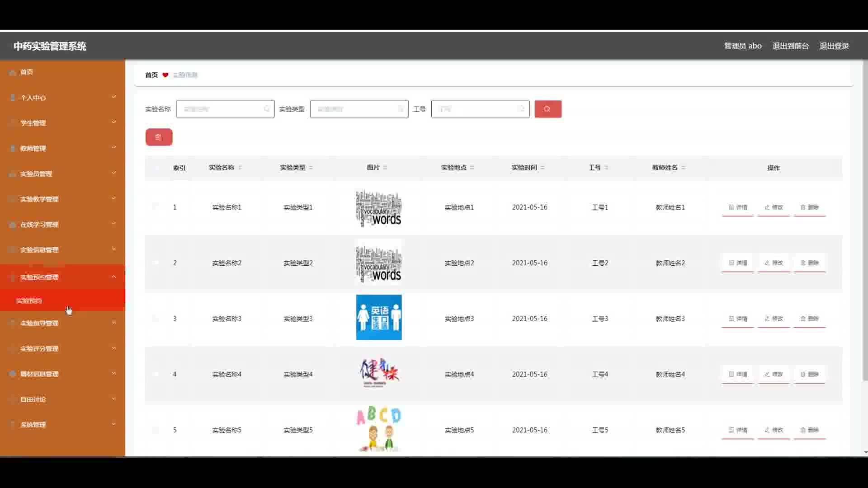Click the 个人中心 sidebar icon
The height and width of the screenshot is (488, 868).
pos(13,98)
